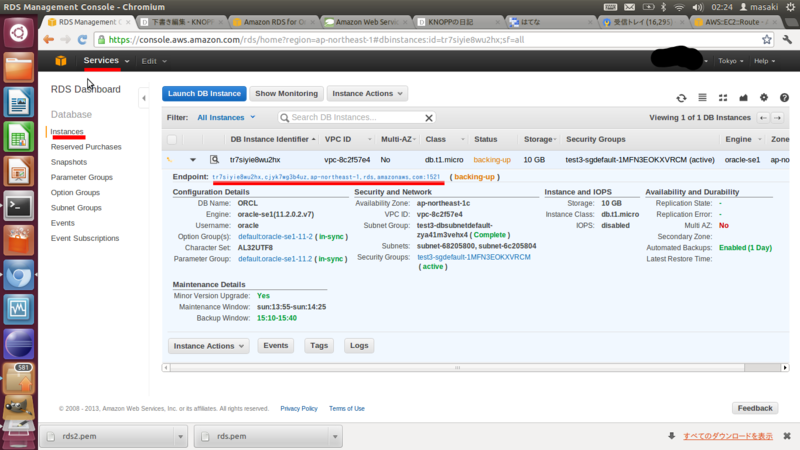Open Snapshots in the sidebar
This screenshot has height=450, width=800.
[69, 162]
